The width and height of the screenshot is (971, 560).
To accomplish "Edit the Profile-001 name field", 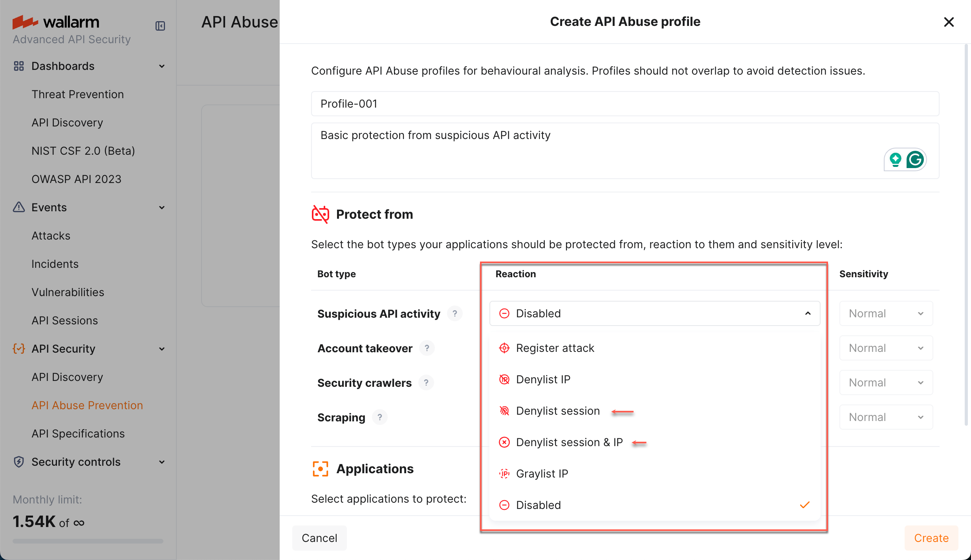I will click(x=625, y=104).
